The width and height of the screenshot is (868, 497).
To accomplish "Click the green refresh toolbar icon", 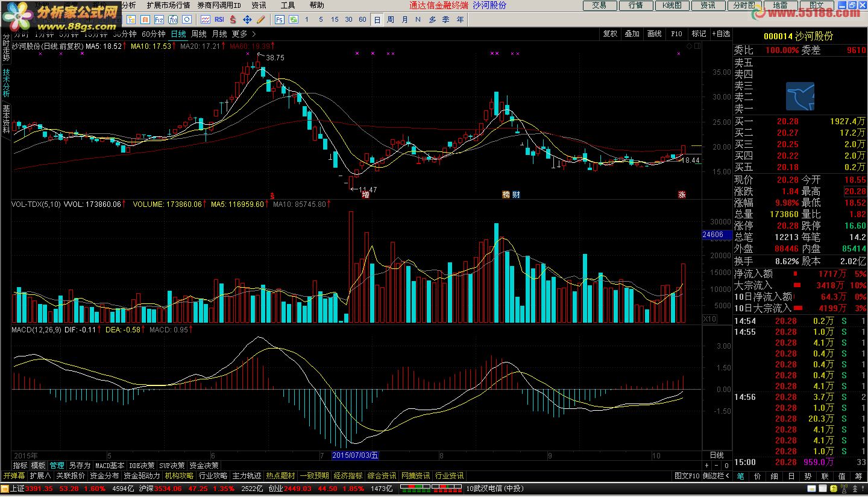I will (293, 19).
